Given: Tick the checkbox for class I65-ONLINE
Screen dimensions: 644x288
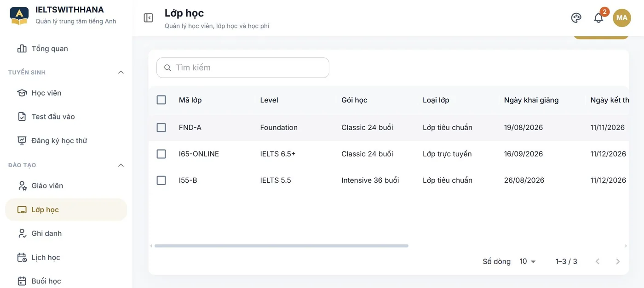Looking at the screenshot, I should click(x=161, y=154).
